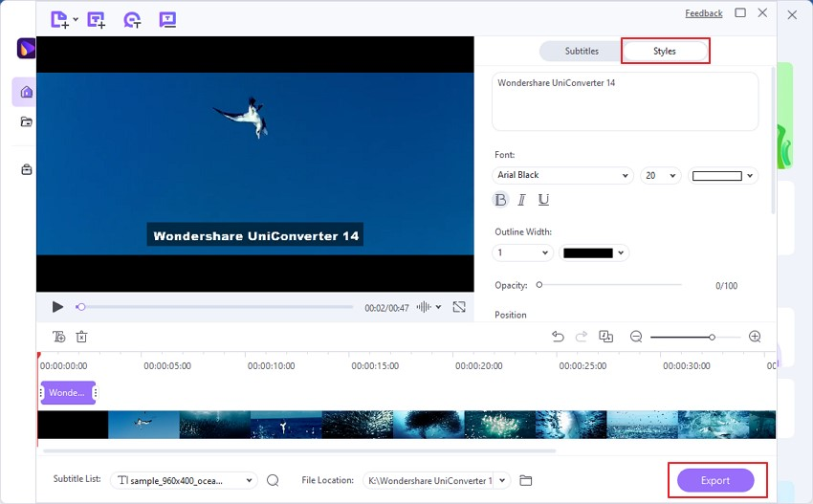Zoom in the timeline with plus magnifier

755,337
